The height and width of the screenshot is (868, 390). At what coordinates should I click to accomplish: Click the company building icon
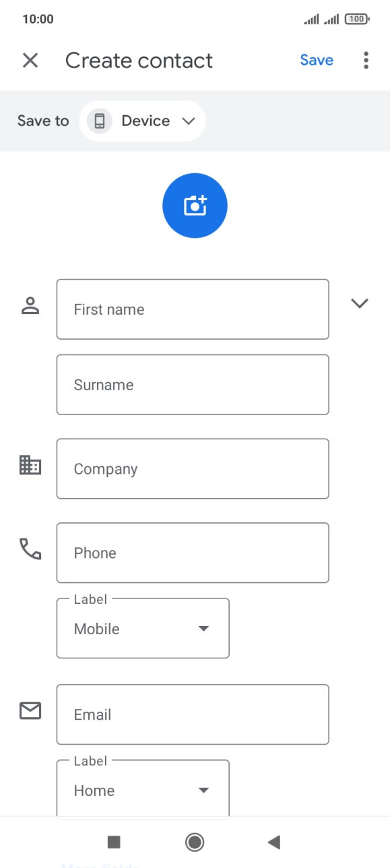(30, 466)
